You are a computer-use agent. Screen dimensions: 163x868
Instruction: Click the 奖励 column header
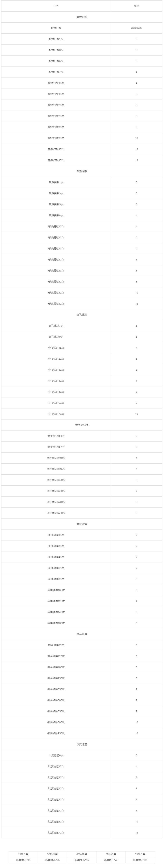point(136,6)
